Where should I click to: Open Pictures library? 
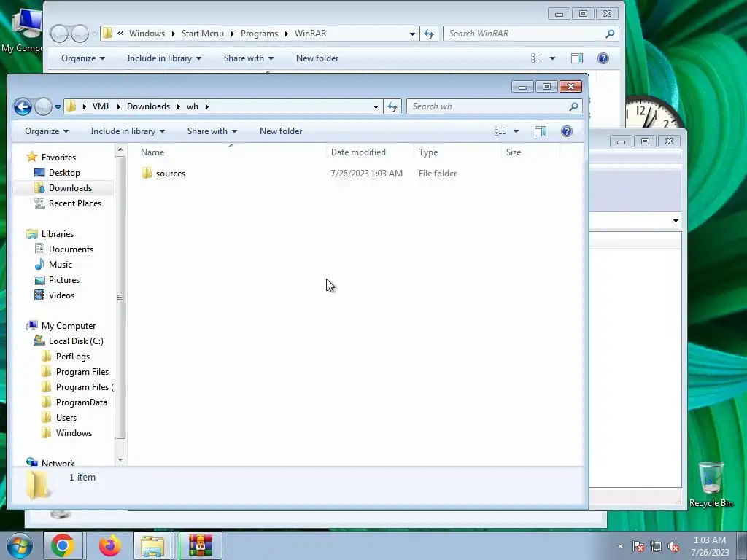tap(64, 280)
